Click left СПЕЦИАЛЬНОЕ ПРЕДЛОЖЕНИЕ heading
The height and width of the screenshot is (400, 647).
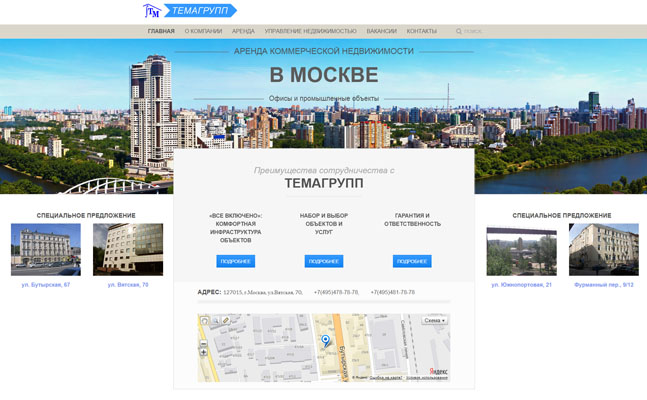86,215
